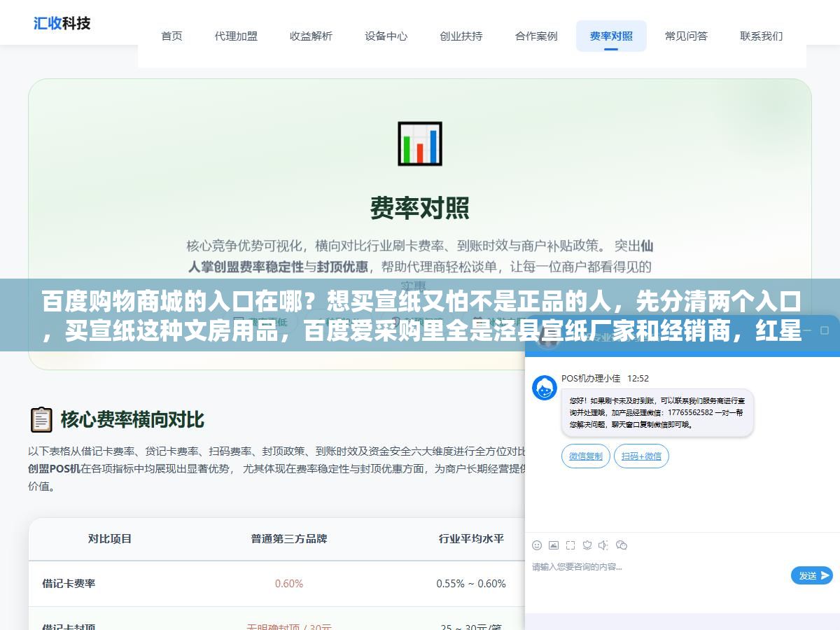Click the chat message bubble with 17765562582
Image resolution: width=840 pixels, height=630 pixels.
coord(657,413)
